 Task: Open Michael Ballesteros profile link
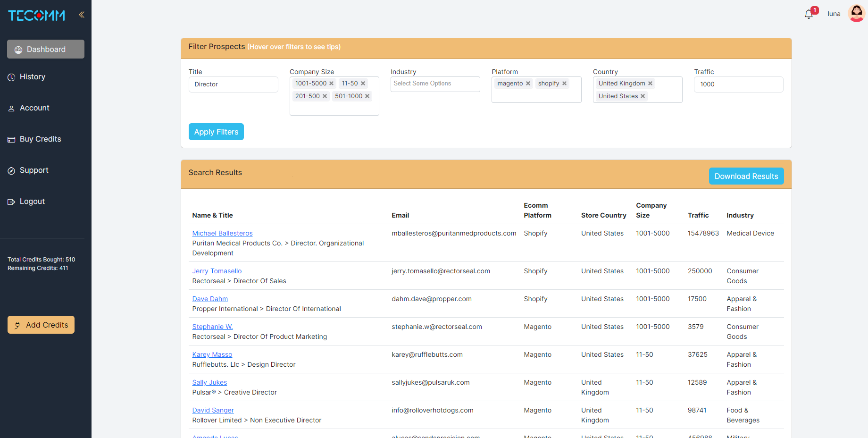(x=222, y=233)
